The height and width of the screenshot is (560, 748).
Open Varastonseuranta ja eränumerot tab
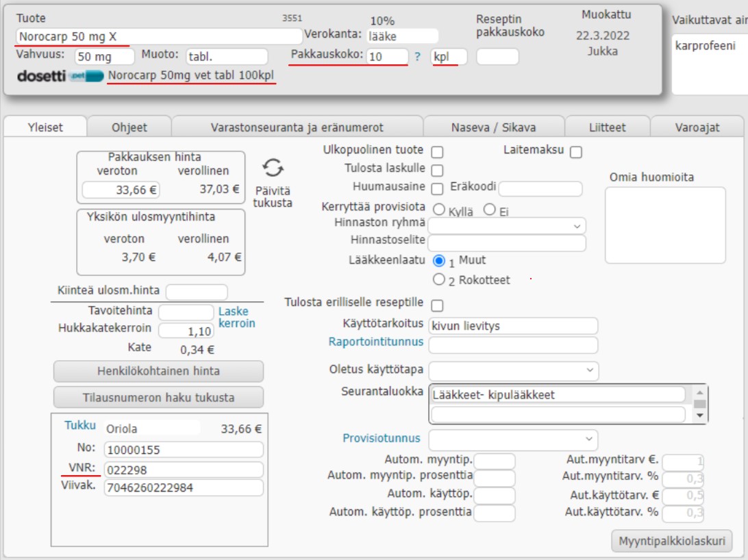[297, 127]
